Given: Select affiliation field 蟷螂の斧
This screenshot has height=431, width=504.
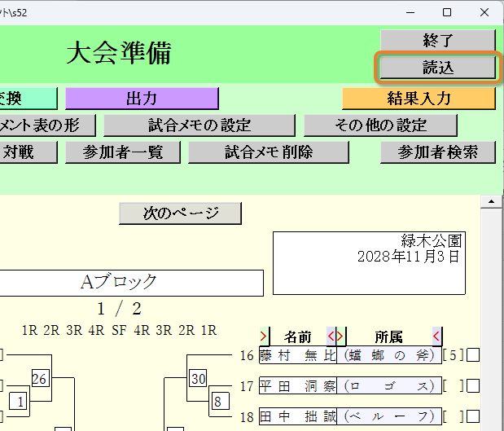Looking at the screenshot, I should pyautogui.click(x=389, y=355).
